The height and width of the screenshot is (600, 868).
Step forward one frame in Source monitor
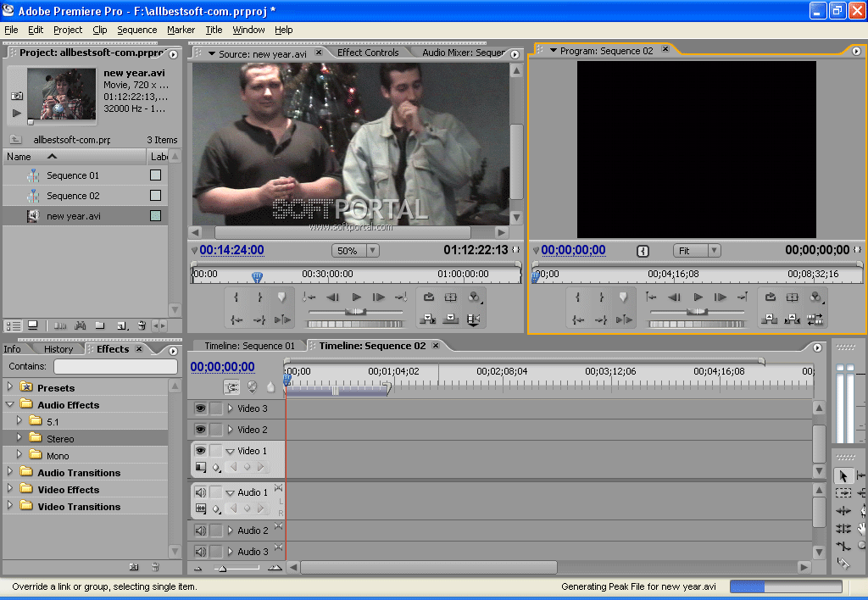(x=379, y=297)
